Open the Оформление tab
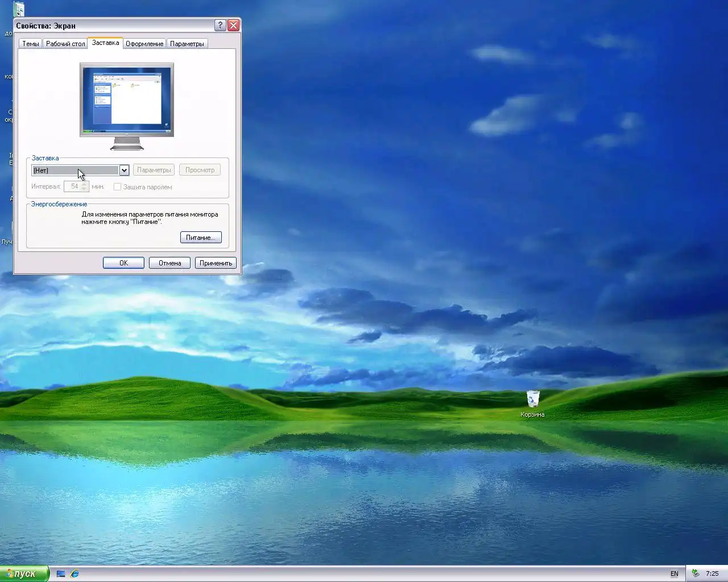The image size is (728, 582). [x=144, y=44]
